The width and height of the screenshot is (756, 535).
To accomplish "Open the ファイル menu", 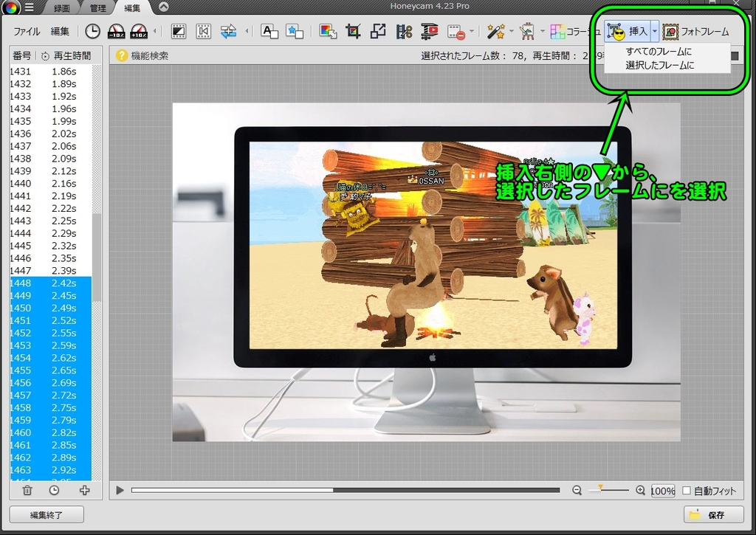I will [x=27, y=32].
